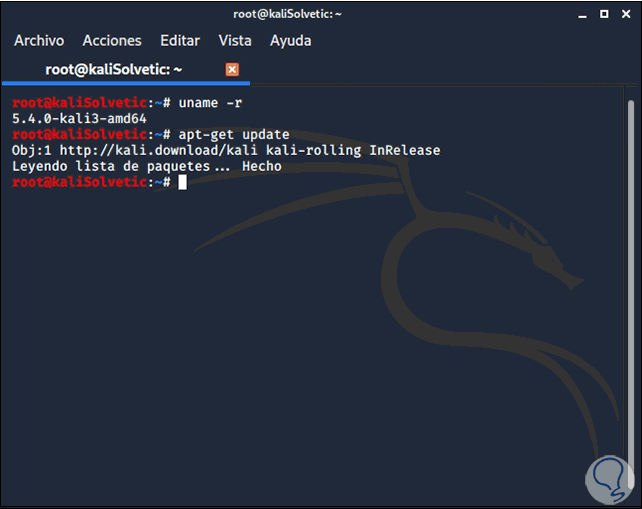Click the '5.4.0-kali3-amd64' kernel version output
The height and width of the screenshot is (509, 642).
pos(79,119)
